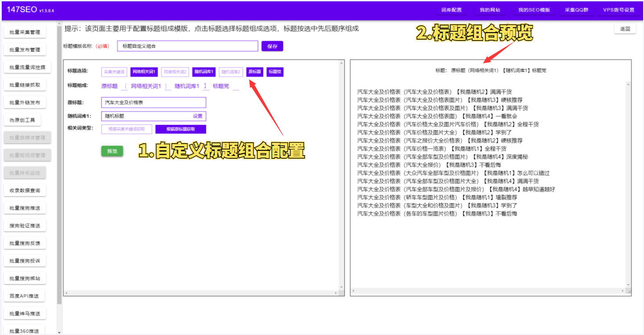Viewport: 644px width, 335px height.
Task: Open 批量搜狗绑站 in the sidebar
Action: tap(25, 279)
